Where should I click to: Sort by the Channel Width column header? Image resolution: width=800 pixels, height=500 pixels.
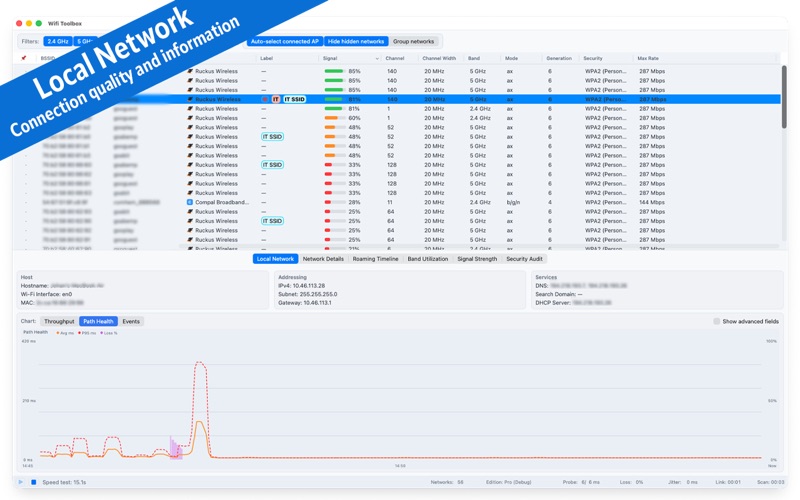(439, 59)
